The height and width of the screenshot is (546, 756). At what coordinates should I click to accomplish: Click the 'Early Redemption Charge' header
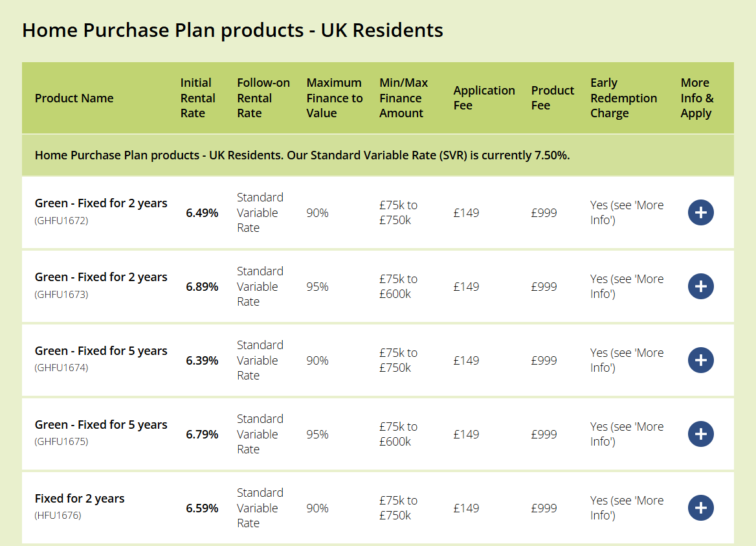pos(623,98)
